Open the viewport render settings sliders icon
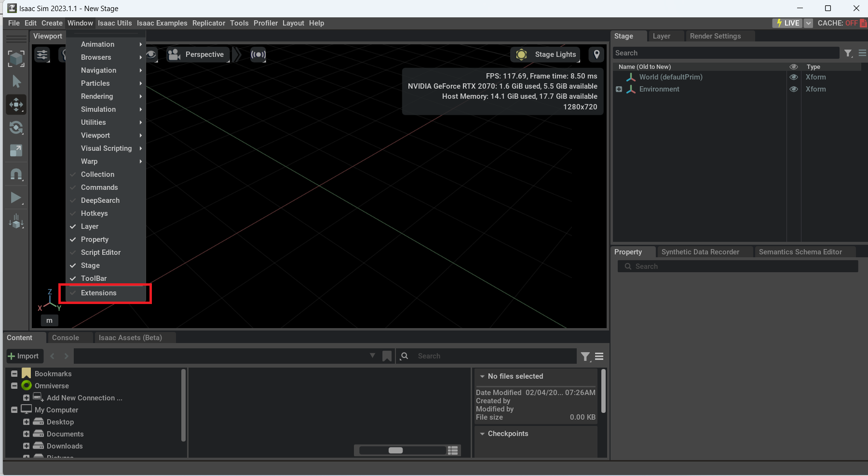 [x=42, y=54]
